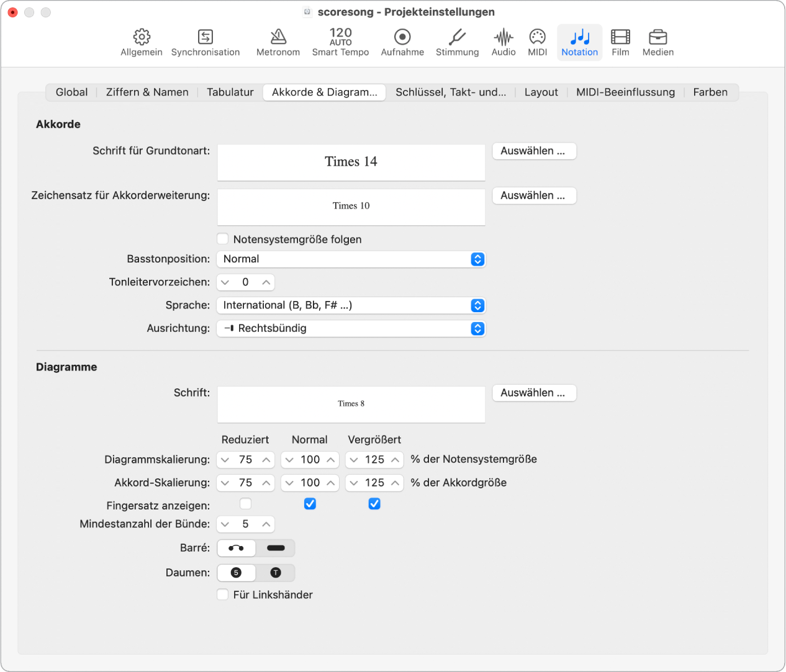Click Auswählen for Diagramme font
Image resolution: width=786 pixels, height=672 pixels.
coord(534,393)
